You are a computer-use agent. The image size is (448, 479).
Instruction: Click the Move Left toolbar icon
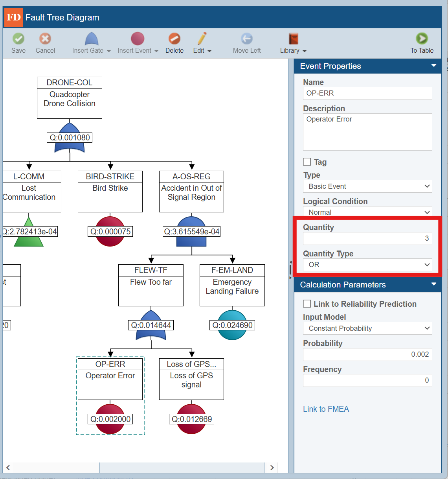[246, 42]
